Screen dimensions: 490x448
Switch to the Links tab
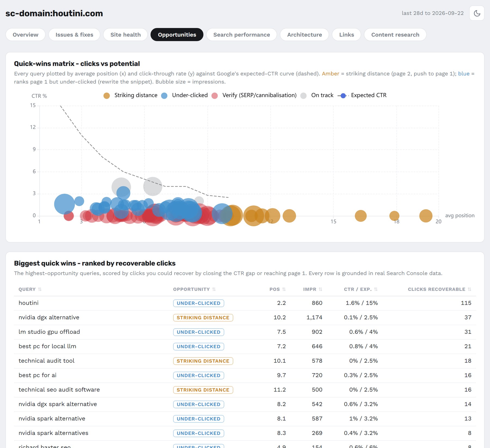click(x=347, y=35)
